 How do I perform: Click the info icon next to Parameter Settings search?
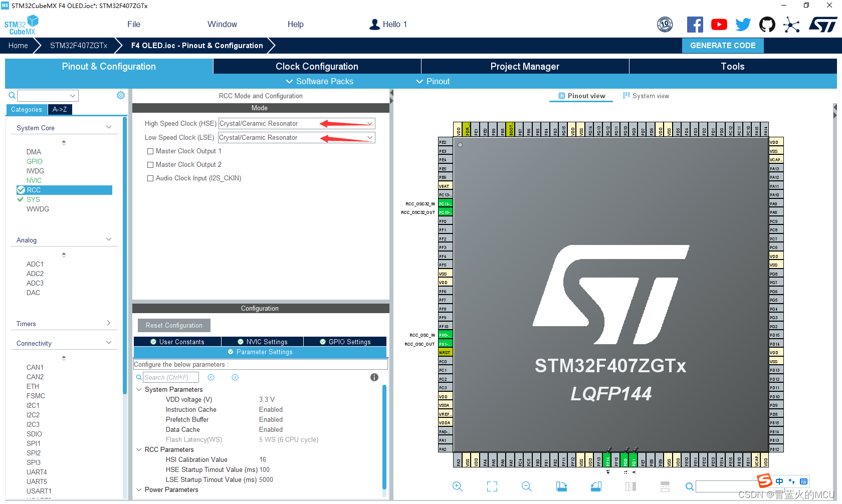coord(374,377)
